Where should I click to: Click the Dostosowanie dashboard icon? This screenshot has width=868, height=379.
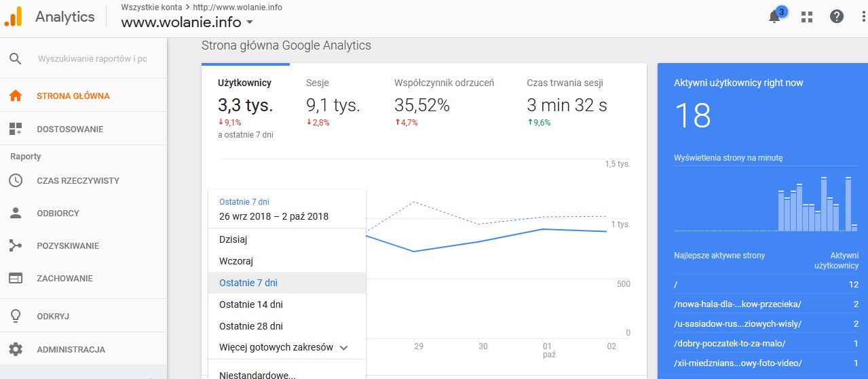click(16, 129)
